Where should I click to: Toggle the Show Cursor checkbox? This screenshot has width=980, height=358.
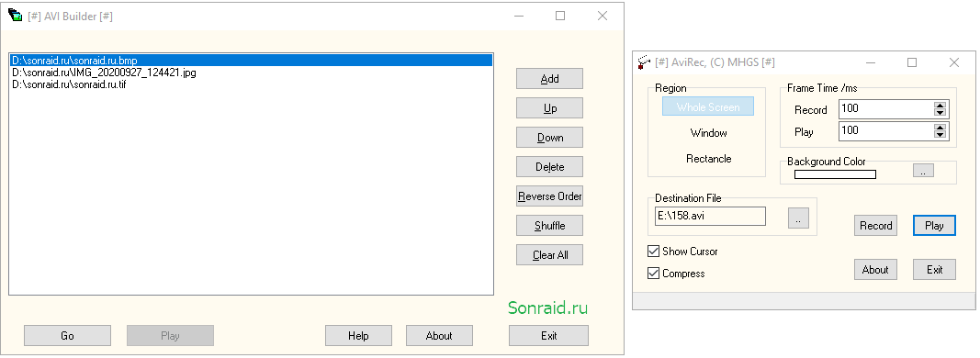tap(653, 252)
